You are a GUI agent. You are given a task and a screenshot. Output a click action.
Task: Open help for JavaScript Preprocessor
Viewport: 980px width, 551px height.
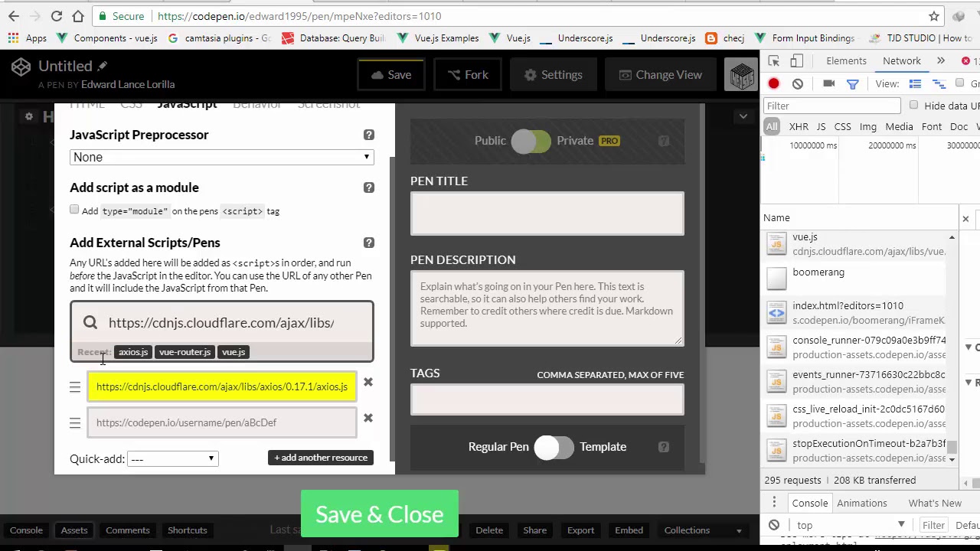369,135
